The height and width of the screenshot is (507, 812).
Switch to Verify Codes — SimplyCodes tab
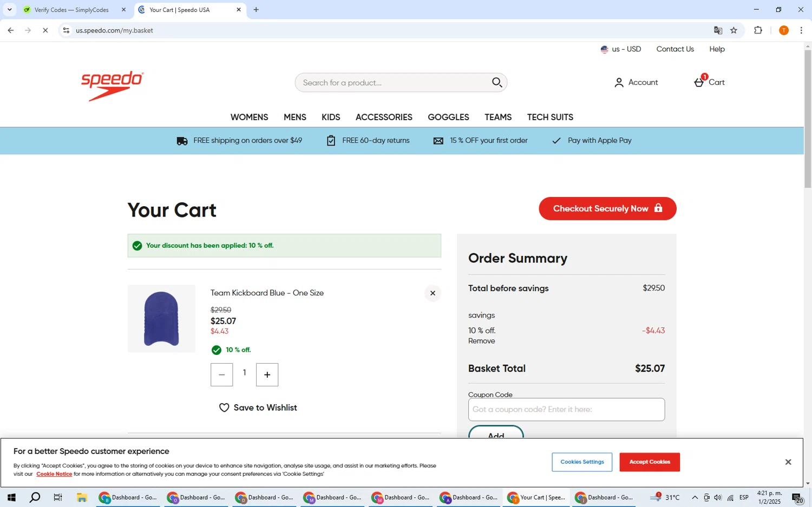pos(71,10)
